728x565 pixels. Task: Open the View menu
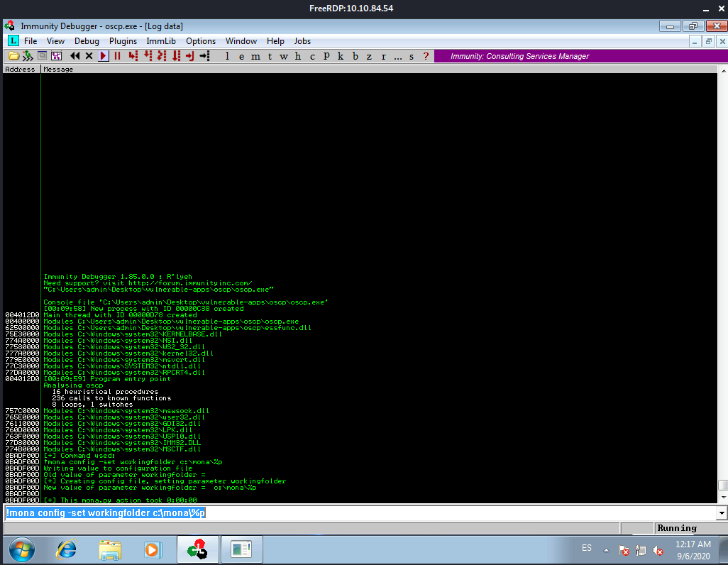coord(55,41)
